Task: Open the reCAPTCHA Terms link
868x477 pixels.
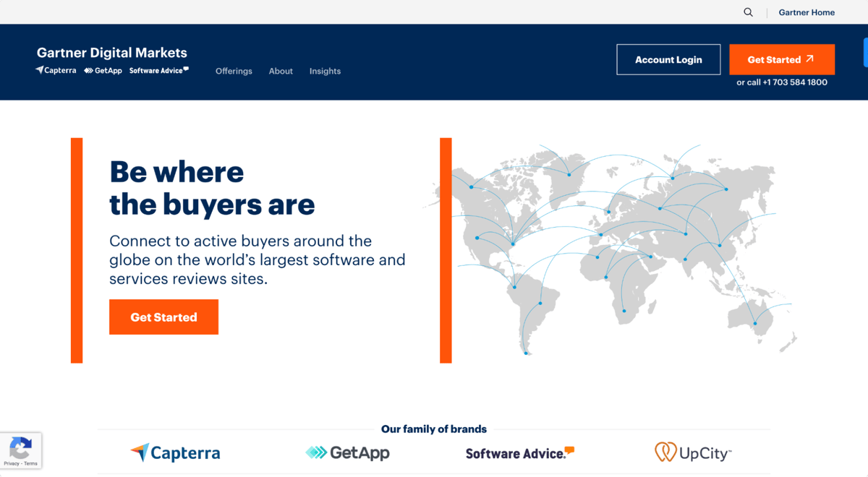Action: coord(30,463)
